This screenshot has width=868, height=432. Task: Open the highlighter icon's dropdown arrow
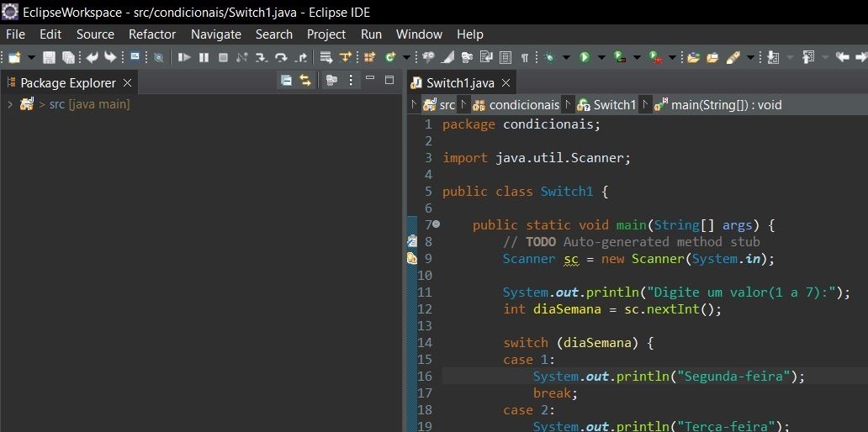pos(750,57)
